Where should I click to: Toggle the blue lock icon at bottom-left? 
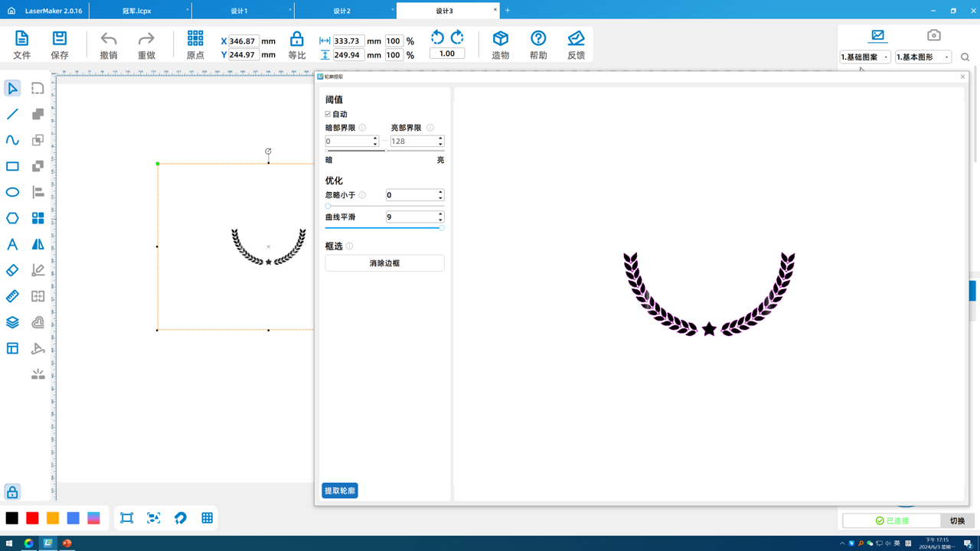pos(12,492)
